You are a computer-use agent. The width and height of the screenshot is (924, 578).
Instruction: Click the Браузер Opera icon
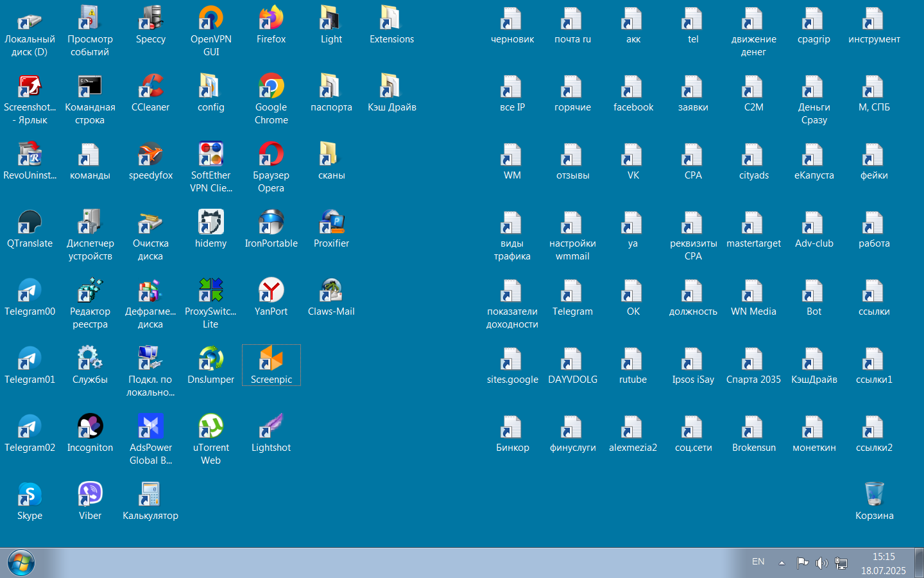click(x=271, y=167)
